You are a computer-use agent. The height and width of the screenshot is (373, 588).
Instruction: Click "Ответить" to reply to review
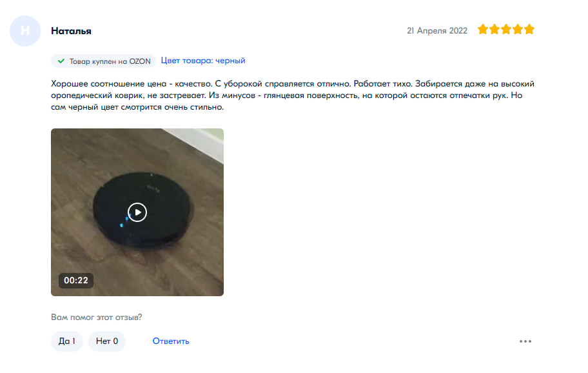pyautogui.click(x=171, y=341)
